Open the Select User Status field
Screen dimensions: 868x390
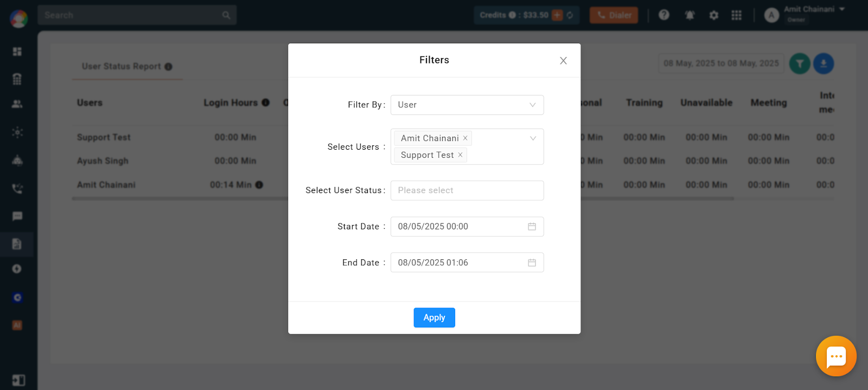point(467,190)
